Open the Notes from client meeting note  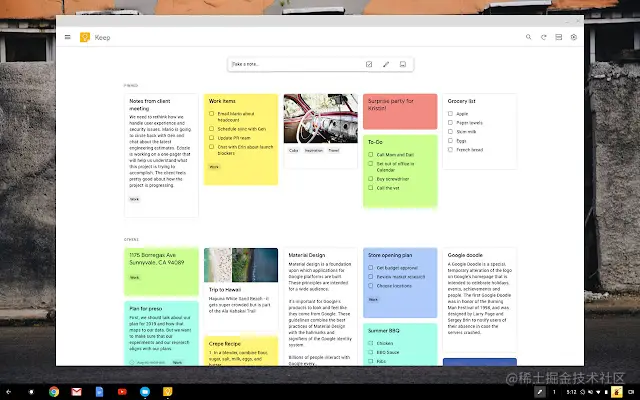pos(161,155)
